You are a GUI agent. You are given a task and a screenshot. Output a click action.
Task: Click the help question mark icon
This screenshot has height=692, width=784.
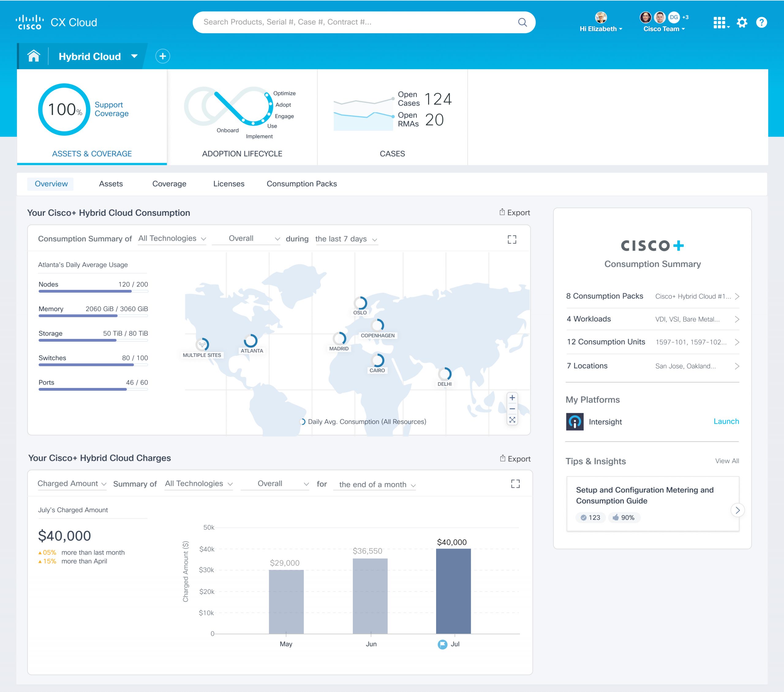pos(761,23)
